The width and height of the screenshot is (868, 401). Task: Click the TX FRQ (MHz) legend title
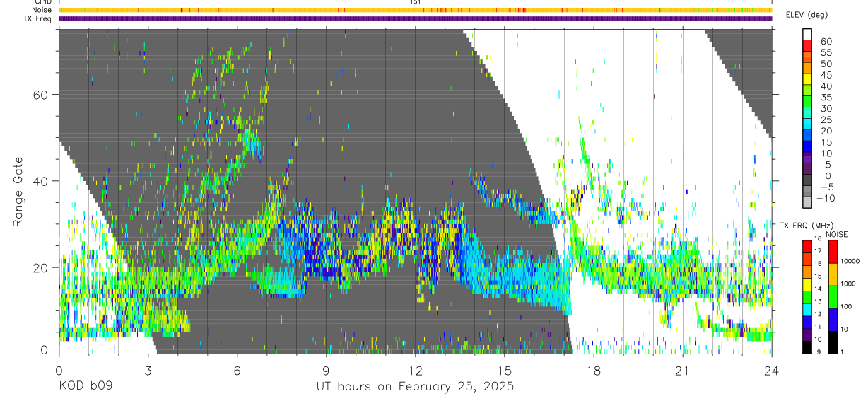click(807, 226)
